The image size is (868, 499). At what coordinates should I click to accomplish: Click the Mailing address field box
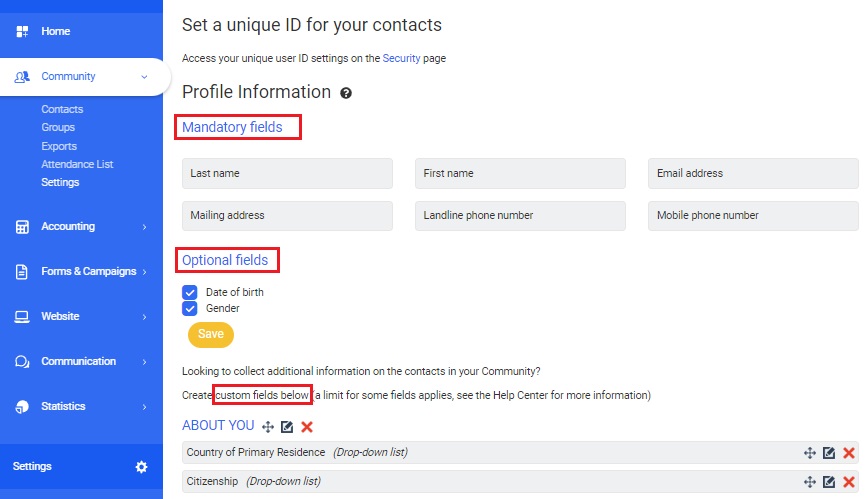(x=287, y=216)
